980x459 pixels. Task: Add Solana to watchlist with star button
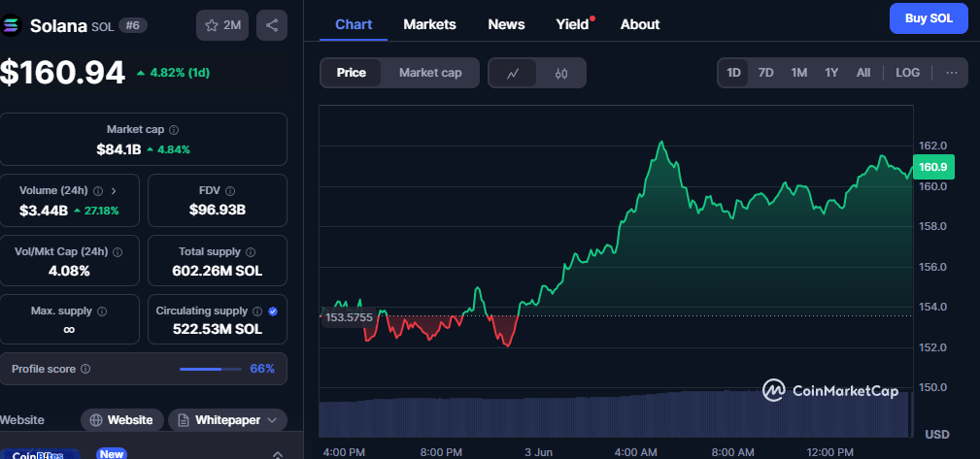click(x=223, y=25)
